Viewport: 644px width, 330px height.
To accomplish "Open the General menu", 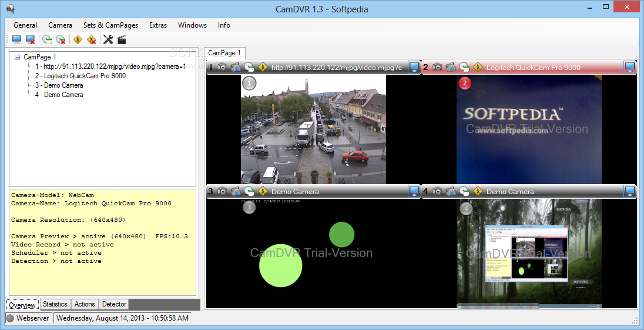I will (x=25, y=25).
